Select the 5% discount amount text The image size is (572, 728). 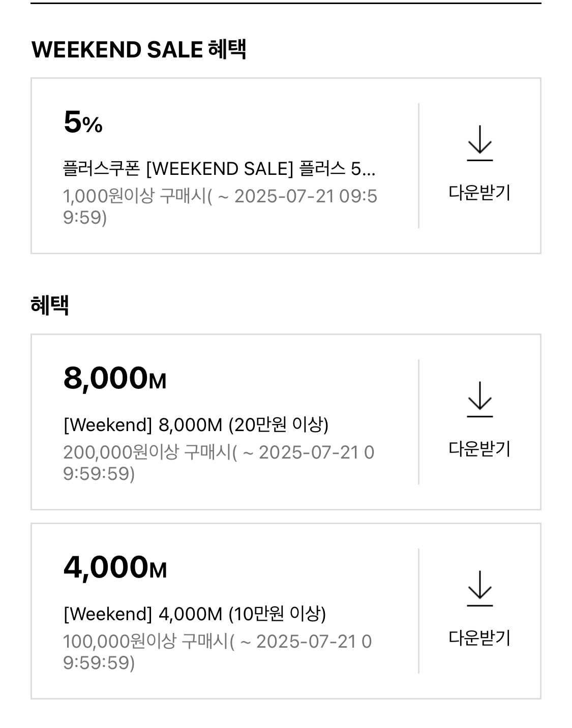83,123
